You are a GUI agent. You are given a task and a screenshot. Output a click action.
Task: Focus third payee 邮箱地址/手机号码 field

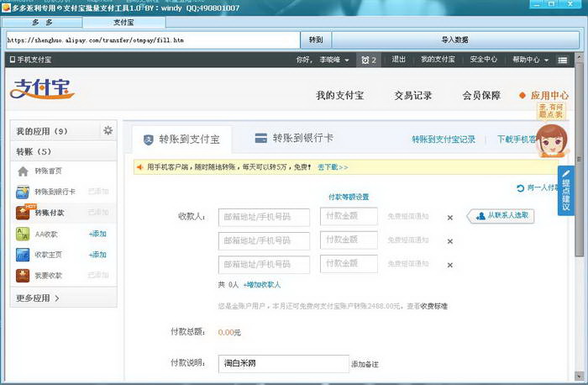[264, 265]
